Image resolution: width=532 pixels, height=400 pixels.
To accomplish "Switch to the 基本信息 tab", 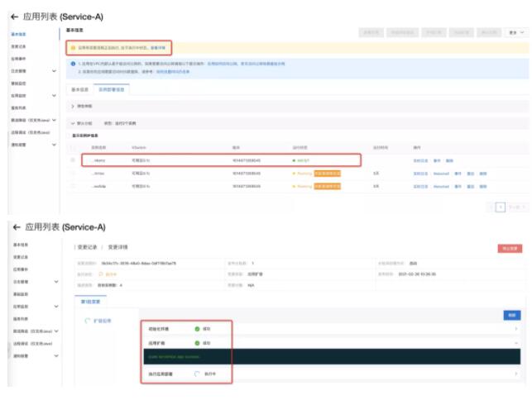I will [81, 88].
